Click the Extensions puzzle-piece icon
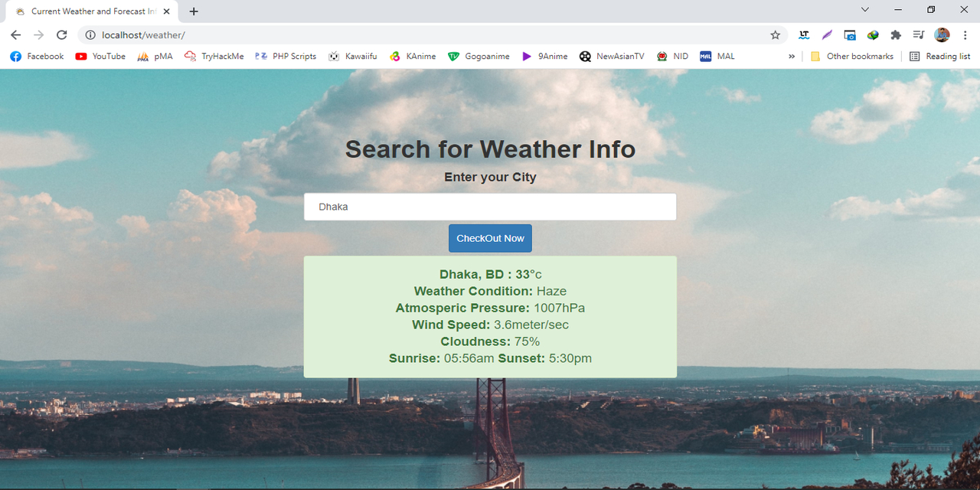980x490 pixels. pos(895,34)
